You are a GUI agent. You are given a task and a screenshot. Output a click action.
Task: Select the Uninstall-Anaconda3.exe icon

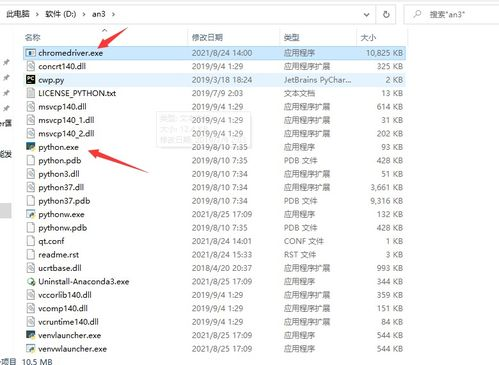pyautogui.click(x=31, y=281)
